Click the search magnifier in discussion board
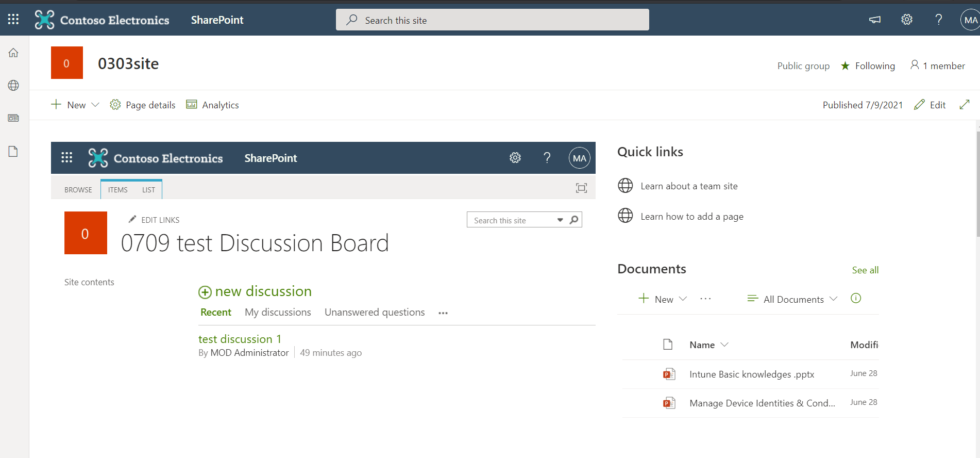This screenshot has width=980, height=458. (574, 220)
